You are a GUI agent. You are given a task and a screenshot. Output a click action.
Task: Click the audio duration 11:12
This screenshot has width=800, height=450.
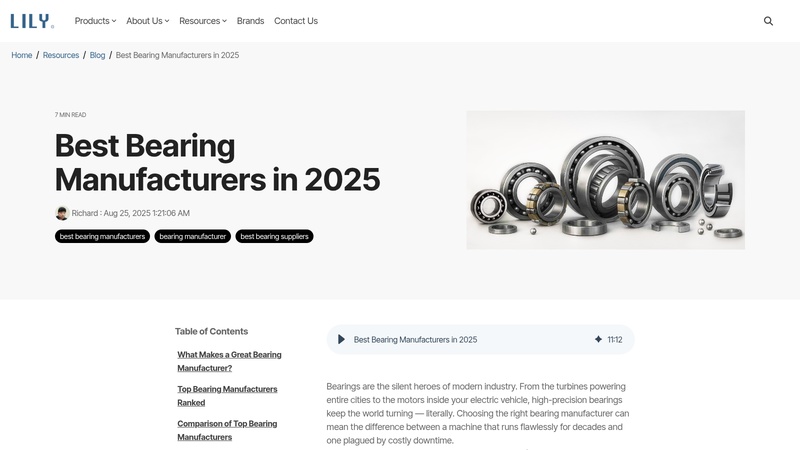click(x=615, y=339)
